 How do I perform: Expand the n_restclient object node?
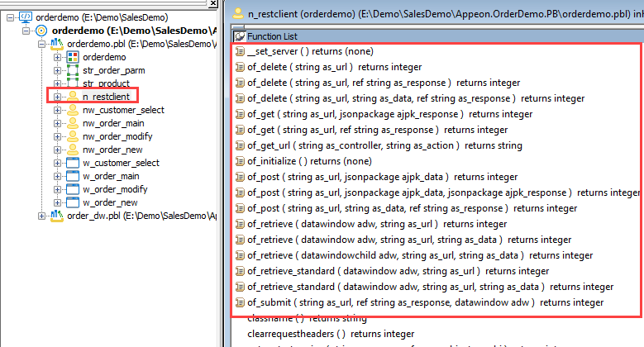tap(58, 97)
